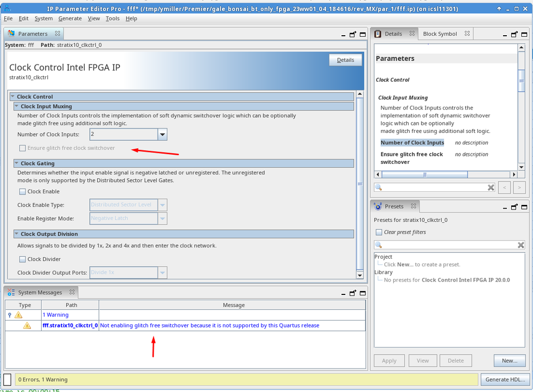Collapse the Clock Gating section
The width and height of the screenshot is (533, 392).
pyautogui.click(x=17, y=163)
